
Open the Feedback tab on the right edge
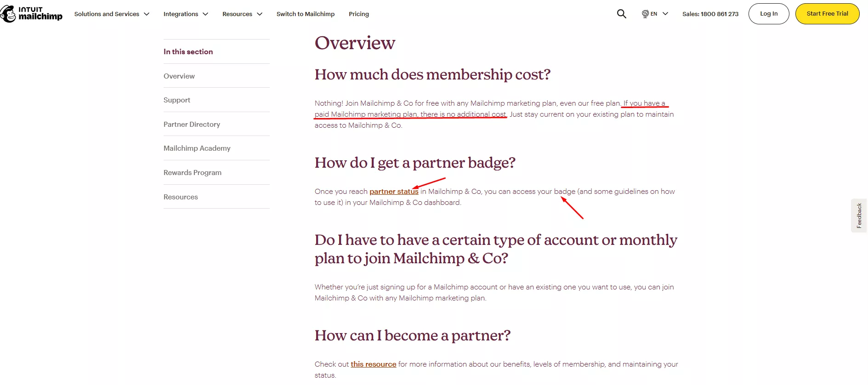[x=858, y=215]
